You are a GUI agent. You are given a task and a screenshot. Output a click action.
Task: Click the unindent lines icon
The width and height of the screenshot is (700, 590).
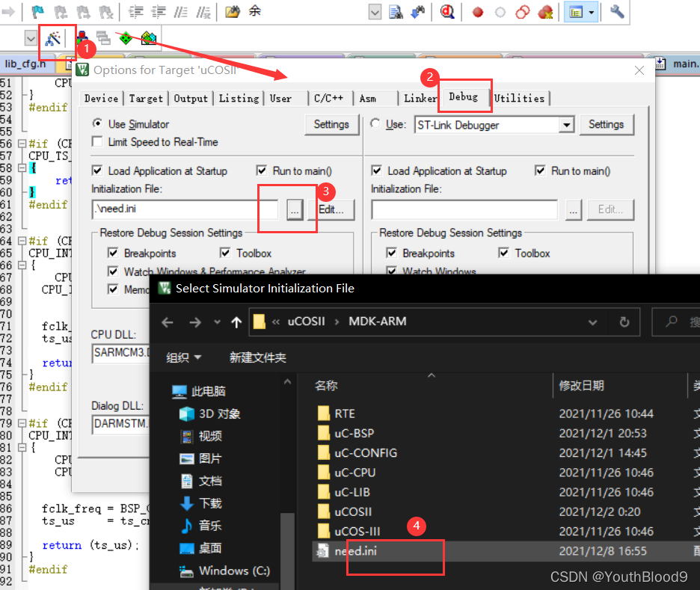159,12
